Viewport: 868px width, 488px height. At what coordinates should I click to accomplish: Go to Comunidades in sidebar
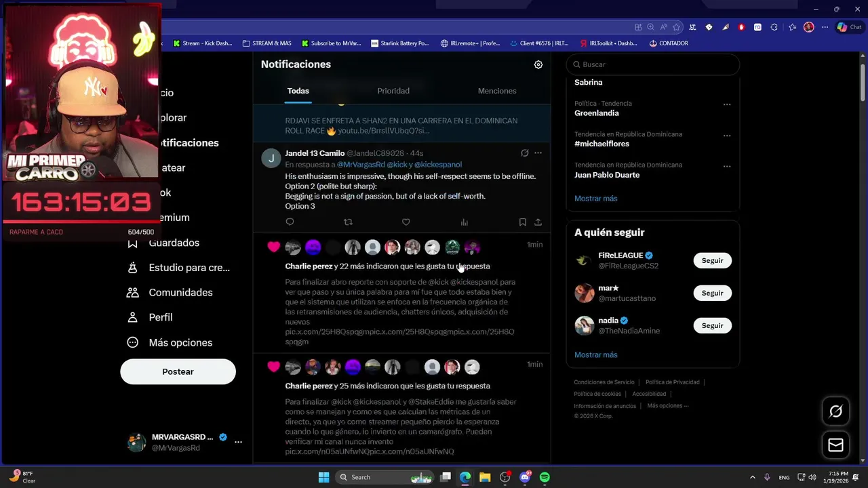pos(170,292)
